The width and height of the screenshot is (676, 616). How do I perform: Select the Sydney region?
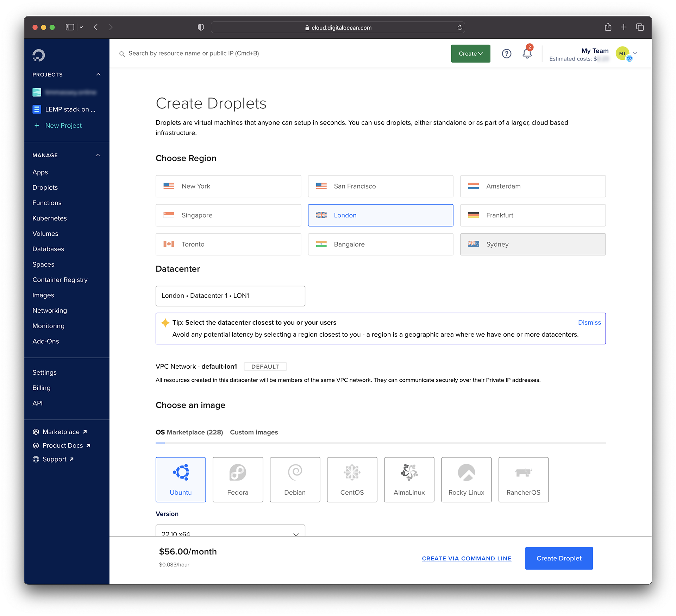[533, 244]
